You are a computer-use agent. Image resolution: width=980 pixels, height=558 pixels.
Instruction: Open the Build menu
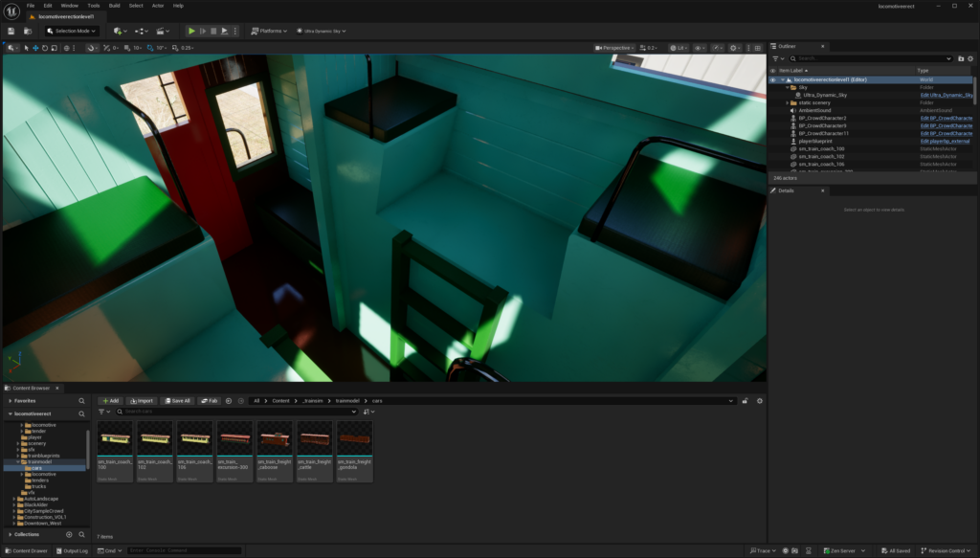(114, 6)
